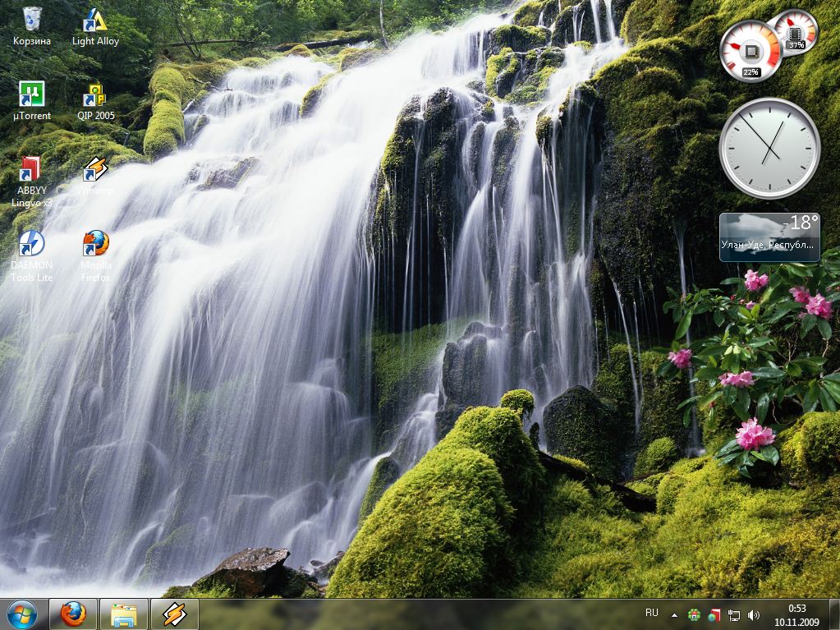Select the Mozilla Firefox desktop shortcut

coord(95,245)
